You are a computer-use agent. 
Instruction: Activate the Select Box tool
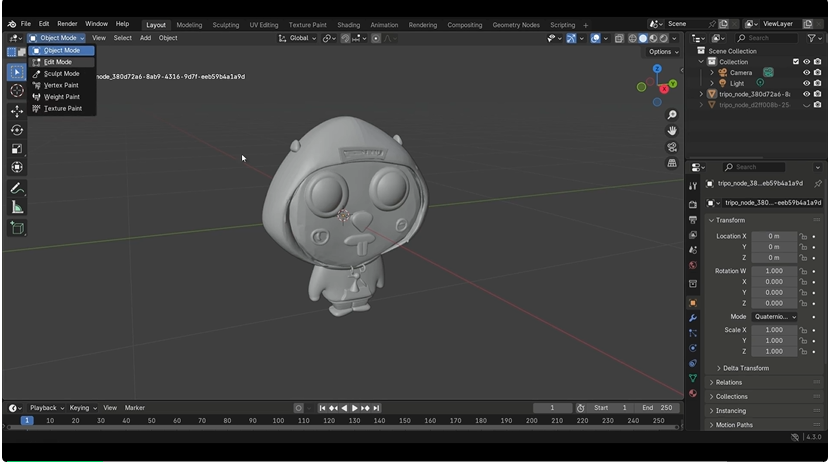(x=17, y=72)
